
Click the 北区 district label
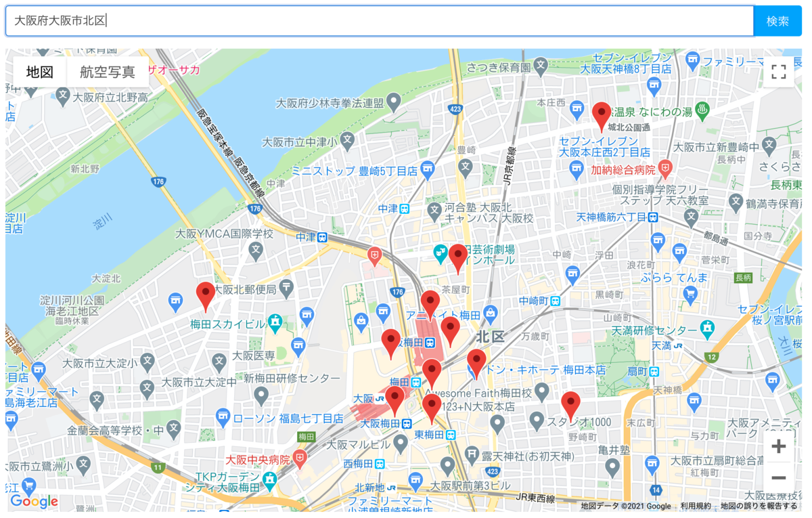coord(491,337)
